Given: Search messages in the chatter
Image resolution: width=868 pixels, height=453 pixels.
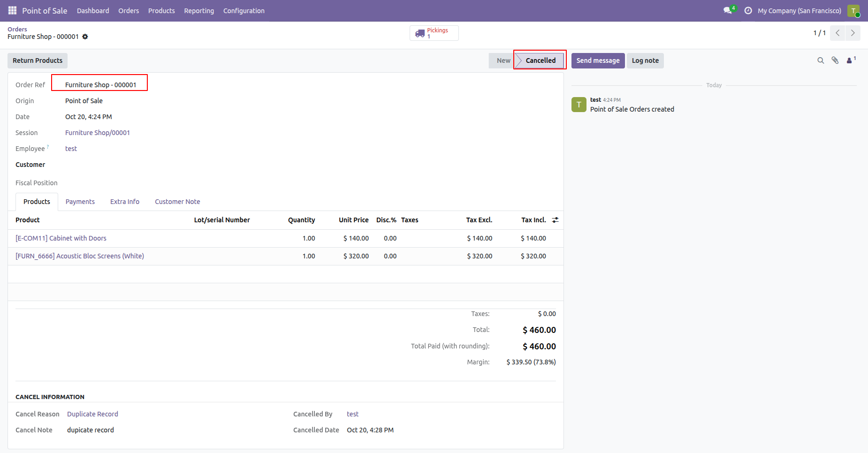Looking at the screenshot, I should (821, 60).
